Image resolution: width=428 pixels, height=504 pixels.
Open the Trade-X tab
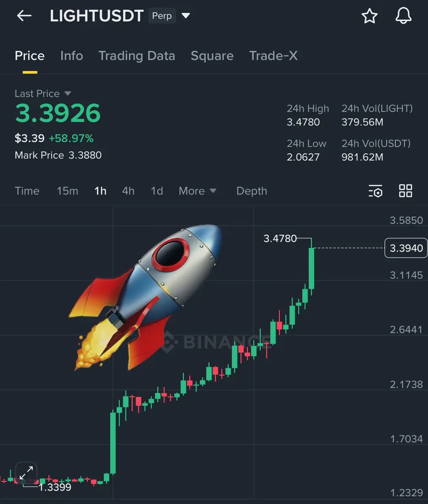point(273,56)
